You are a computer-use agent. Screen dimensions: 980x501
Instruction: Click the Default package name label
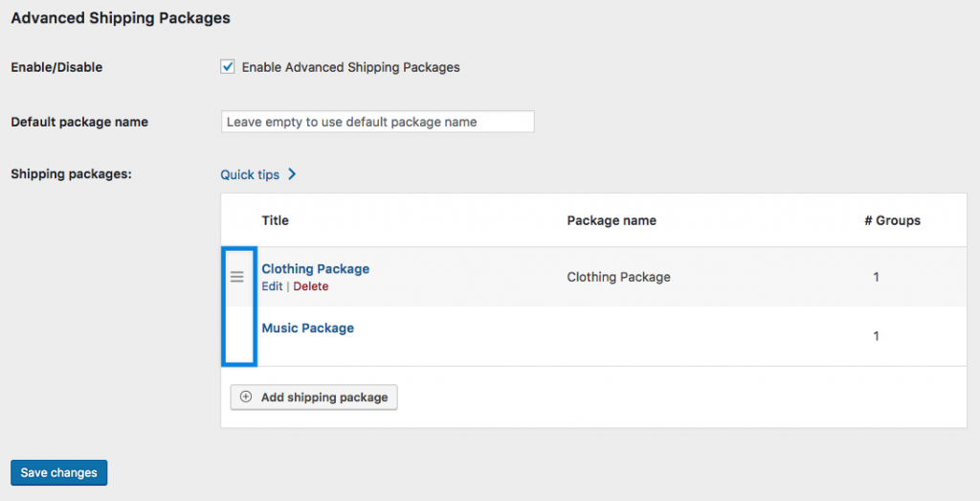click(x=79, y=122)
